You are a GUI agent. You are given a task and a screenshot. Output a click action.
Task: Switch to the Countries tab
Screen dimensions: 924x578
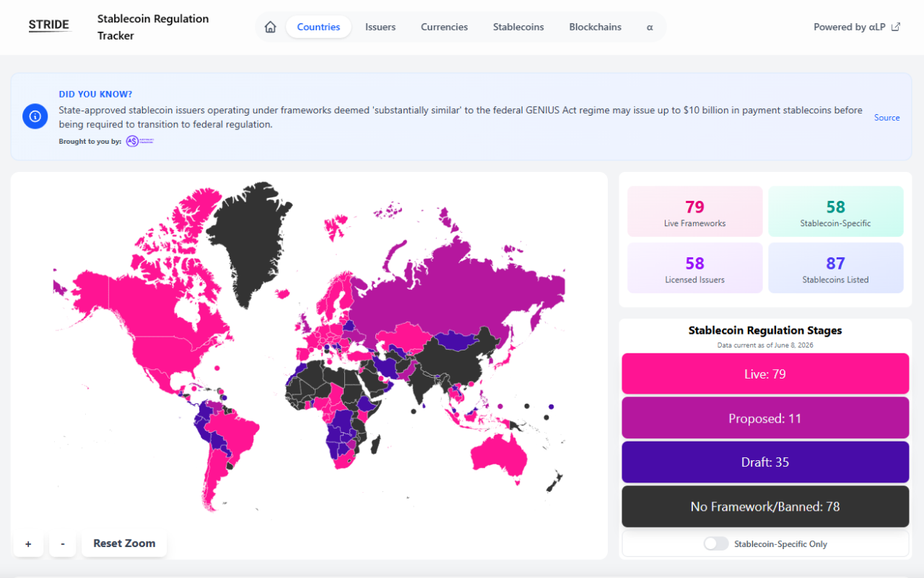(x=318, y=27)
